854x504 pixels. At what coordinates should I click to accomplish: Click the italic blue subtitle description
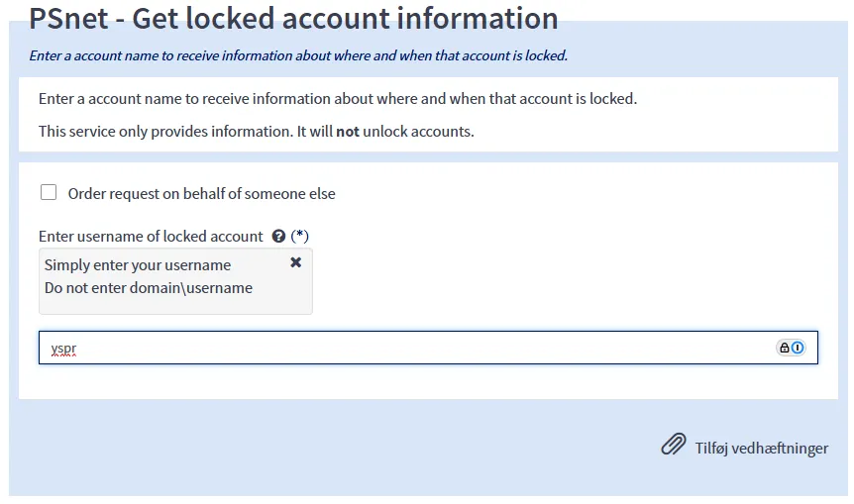298,55
